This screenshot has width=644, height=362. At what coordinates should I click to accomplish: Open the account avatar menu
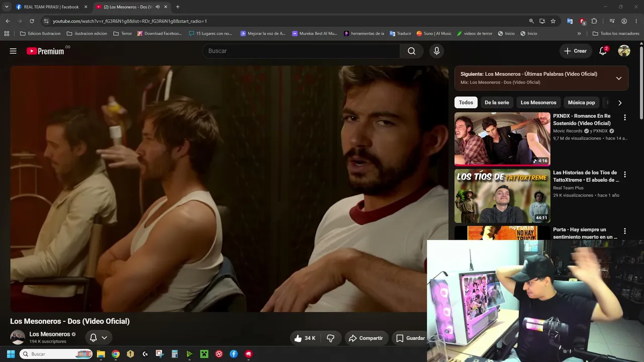[624, 51]
